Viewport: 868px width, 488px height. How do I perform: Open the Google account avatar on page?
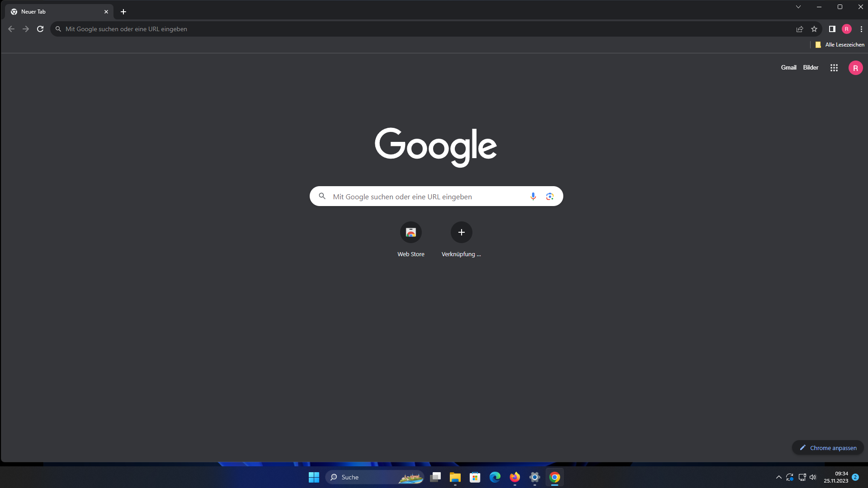pos(855,68)
